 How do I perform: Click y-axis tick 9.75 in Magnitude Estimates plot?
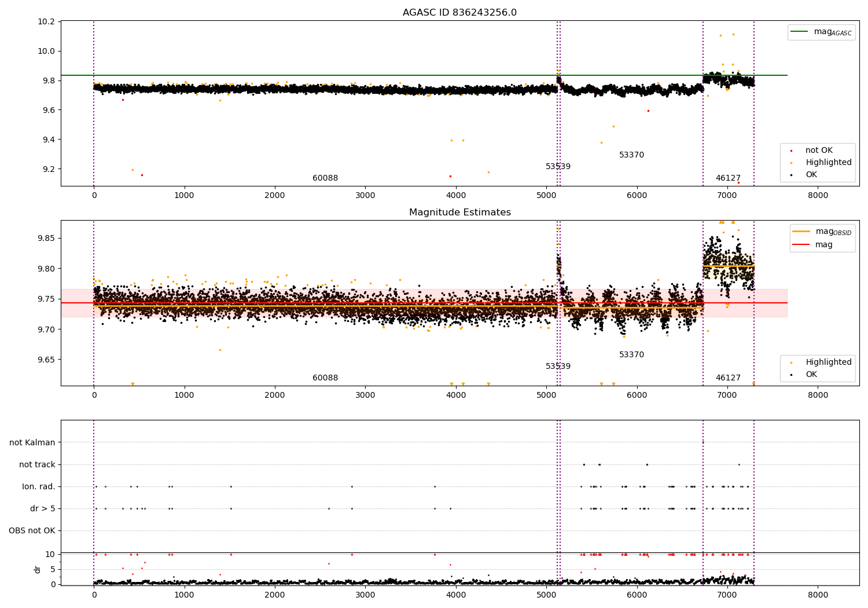[47, 299]
